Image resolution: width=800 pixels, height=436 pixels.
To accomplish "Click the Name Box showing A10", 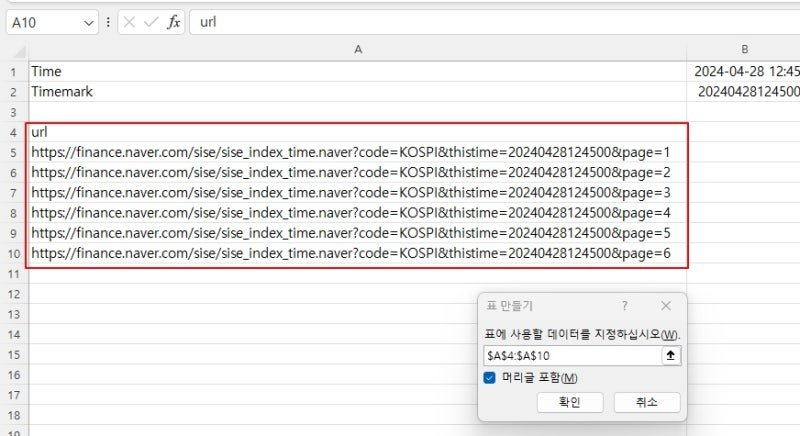I will [x=45, y=23].
